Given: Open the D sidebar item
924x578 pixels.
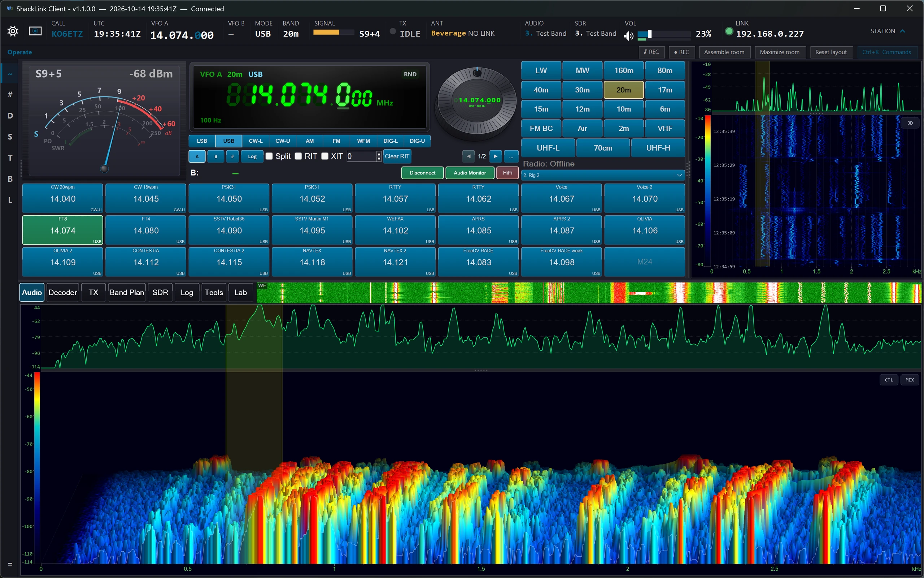Looking at the screenshot, I should click(10, 116).
